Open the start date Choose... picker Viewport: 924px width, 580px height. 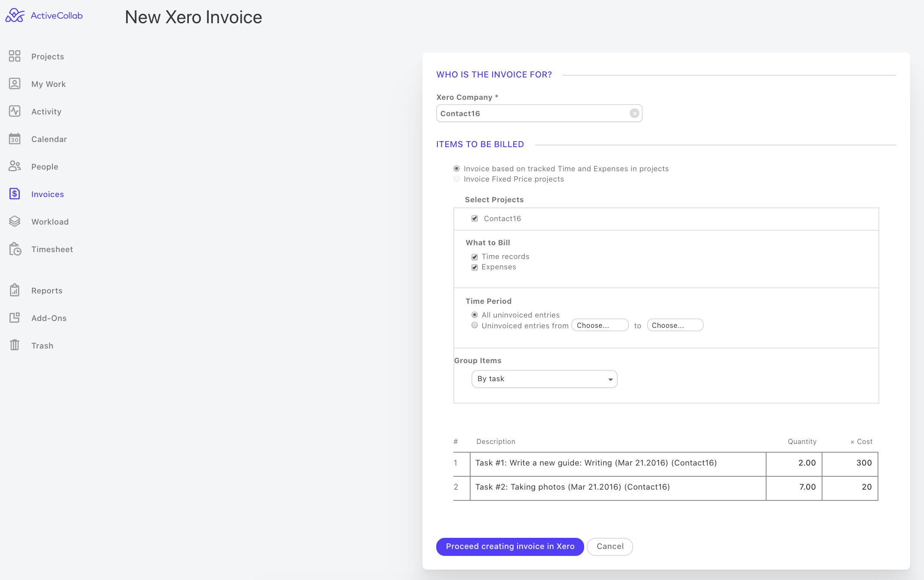(600, 325)
